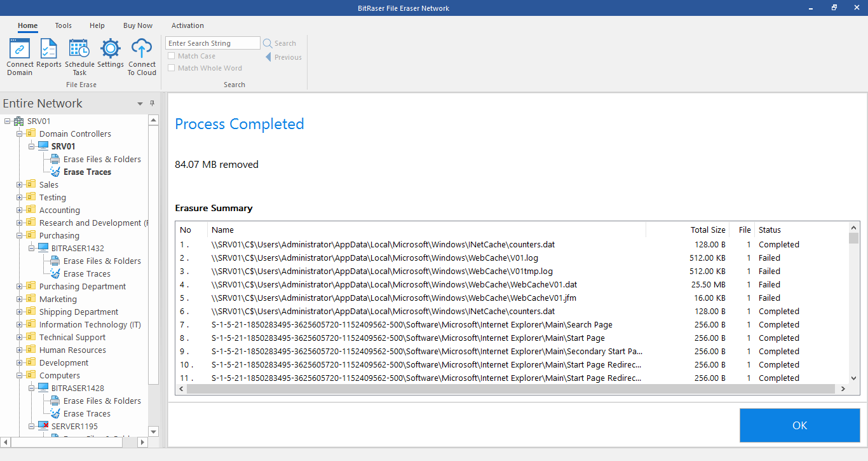Click the Previous search arrow
The width and height of the screenshot is (868, 461).
[x=283, y=57]
